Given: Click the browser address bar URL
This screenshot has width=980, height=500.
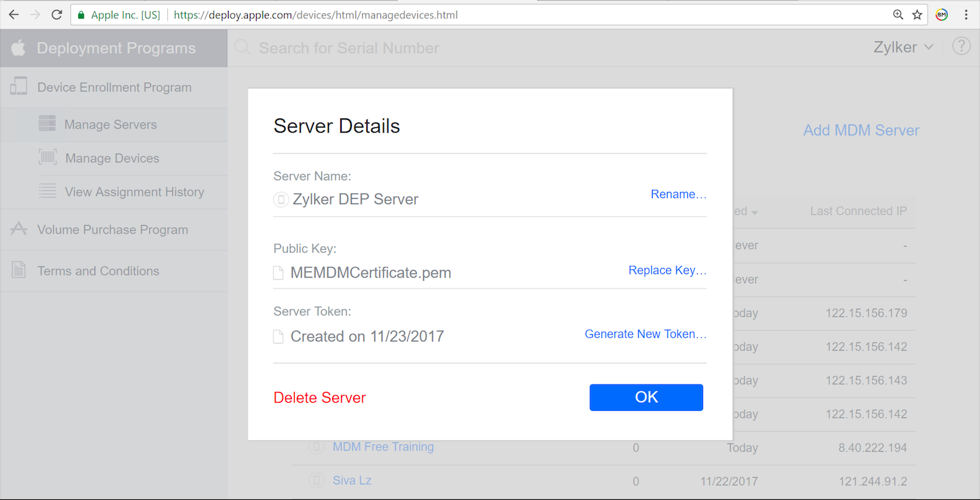Looking at the screenshot, I should click(316, 14).
